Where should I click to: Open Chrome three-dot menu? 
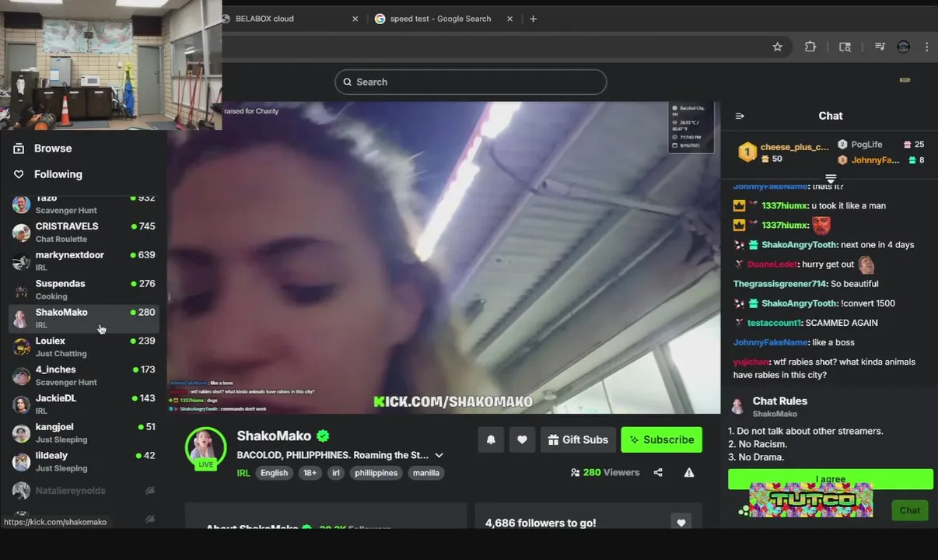(926, 47)
